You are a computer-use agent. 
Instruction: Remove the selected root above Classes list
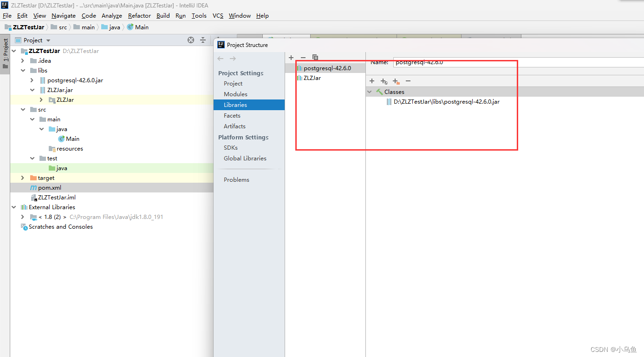pos(408,81)
